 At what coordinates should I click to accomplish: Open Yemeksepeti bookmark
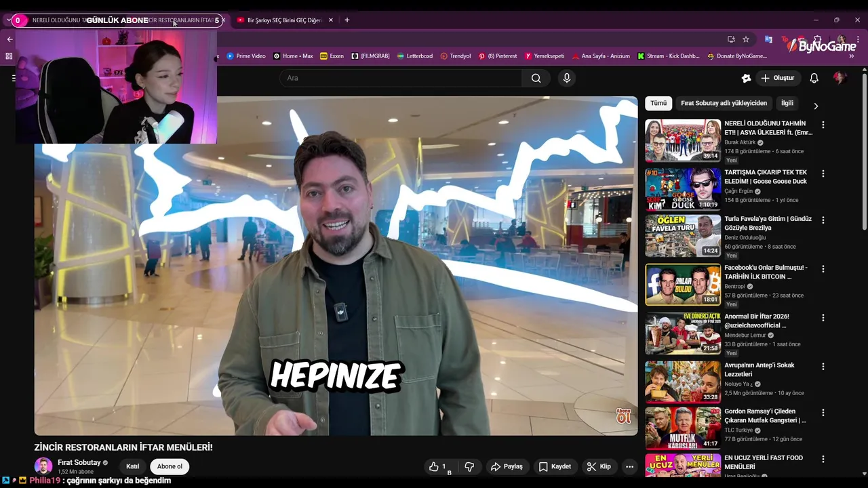click(x=544, y=56)
